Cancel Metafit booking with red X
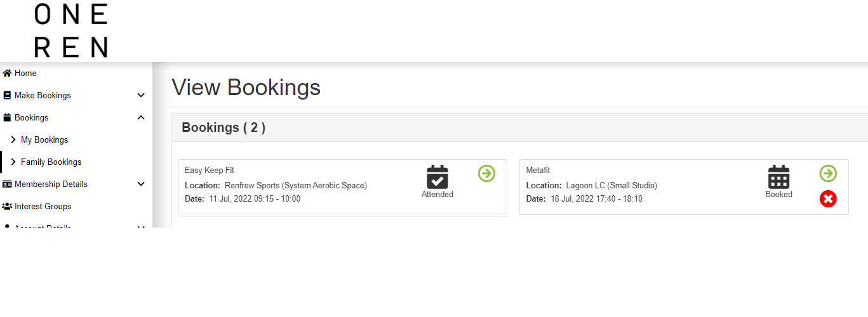This screenshot has height=317, width=868. point(828,199)
